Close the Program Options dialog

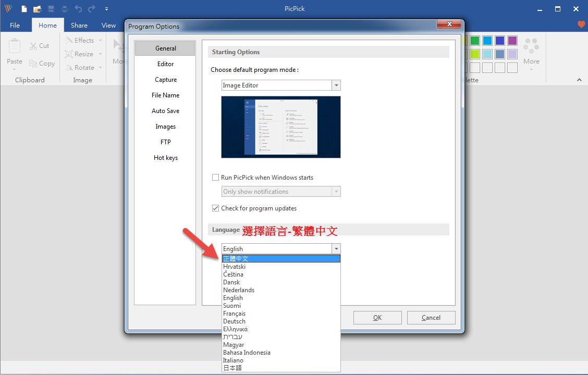450,24
